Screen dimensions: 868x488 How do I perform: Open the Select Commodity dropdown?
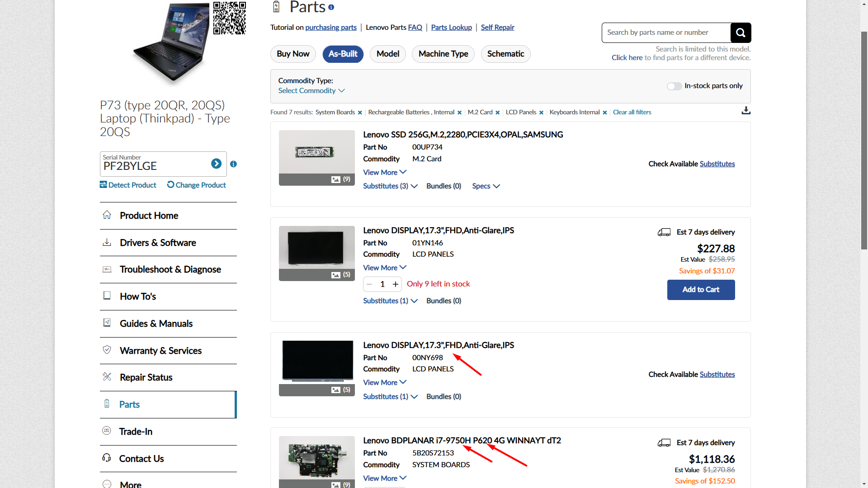tap(311, 90)
